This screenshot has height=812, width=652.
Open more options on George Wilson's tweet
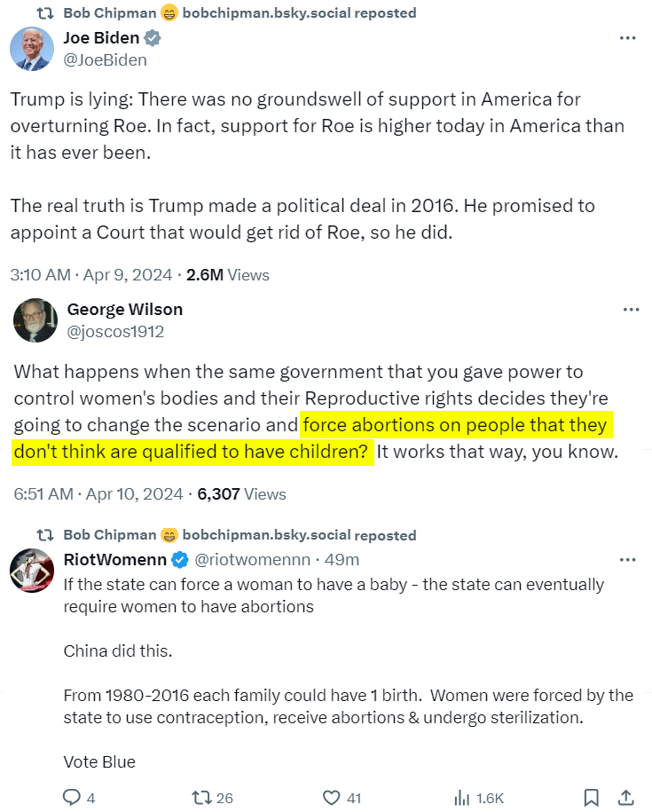tap(631, 310)
